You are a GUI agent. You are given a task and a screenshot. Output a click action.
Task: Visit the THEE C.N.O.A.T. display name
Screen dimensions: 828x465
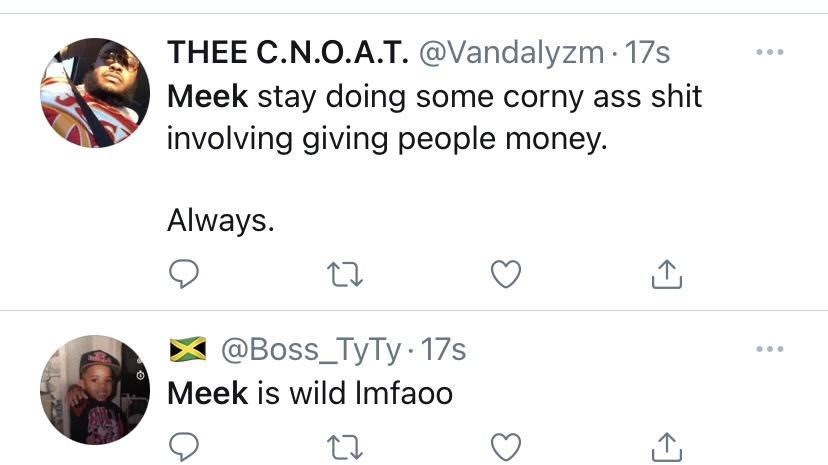(288, 52)
